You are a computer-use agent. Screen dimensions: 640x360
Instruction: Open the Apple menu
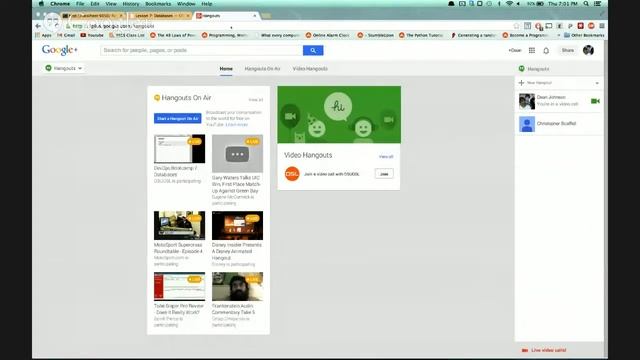pyautogui.click(x=41, y=4)
